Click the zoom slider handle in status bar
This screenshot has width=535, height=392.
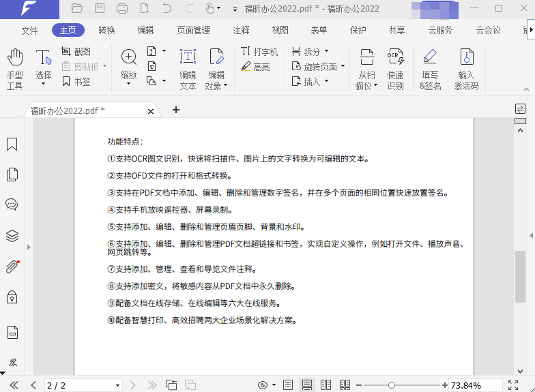pos(391,385)
